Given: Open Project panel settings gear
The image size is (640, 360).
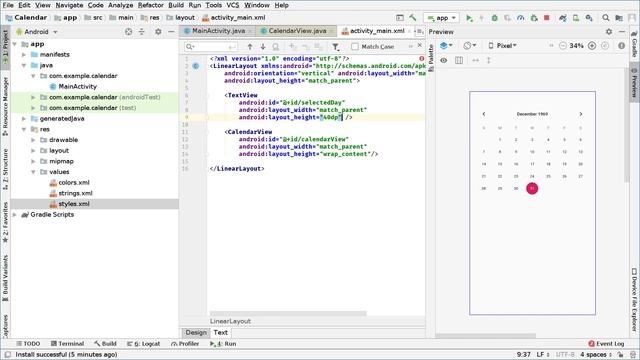Looking at the screenshot, I should coord(158,31).
